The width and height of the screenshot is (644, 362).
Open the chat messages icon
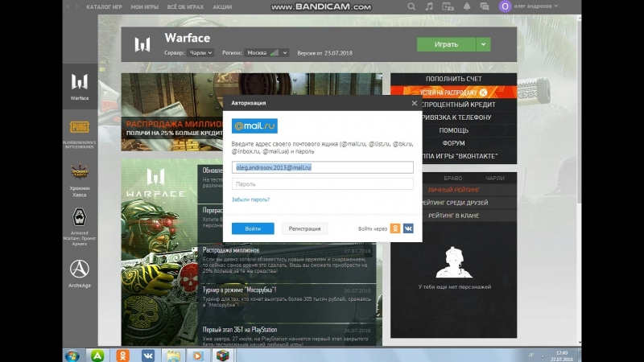pos(485,6)
